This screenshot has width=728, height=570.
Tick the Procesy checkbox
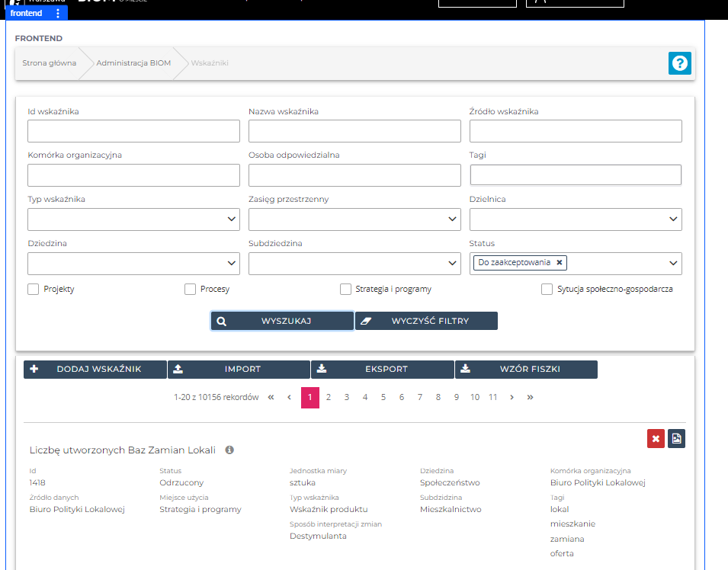(x=191, y=290)
